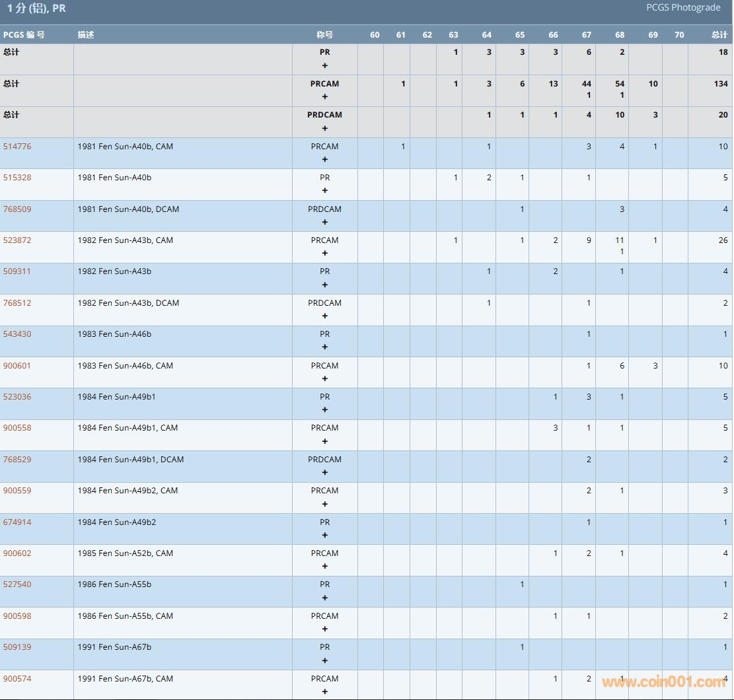Expand plus row for 1985 Fen Sun-A52b, CAM
The width and height of the screenshot is (734, 700).
[x=324, y=566]
